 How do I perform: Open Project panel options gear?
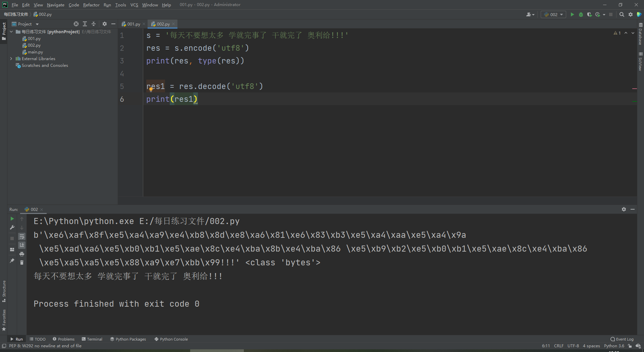(105, 24)
